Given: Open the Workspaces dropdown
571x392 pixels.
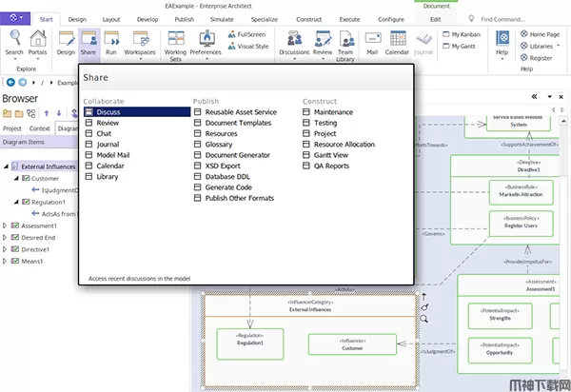Looking at the screenshot, I should click(x=143, y=44).
